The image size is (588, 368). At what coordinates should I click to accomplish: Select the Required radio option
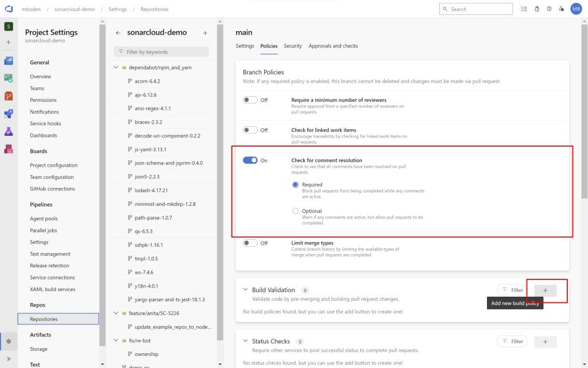click(x=296, y=185)
